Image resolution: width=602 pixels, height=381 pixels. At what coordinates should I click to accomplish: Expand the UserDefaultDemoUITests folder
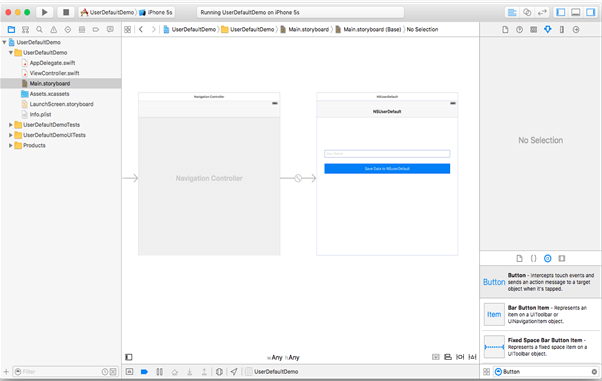(11, 135)
